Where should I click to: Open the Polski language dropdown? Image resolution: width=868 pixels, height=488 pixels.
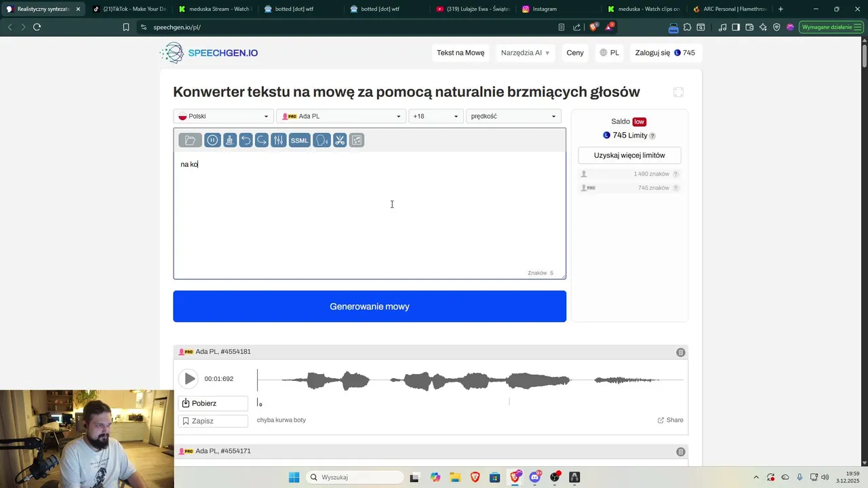223,116
